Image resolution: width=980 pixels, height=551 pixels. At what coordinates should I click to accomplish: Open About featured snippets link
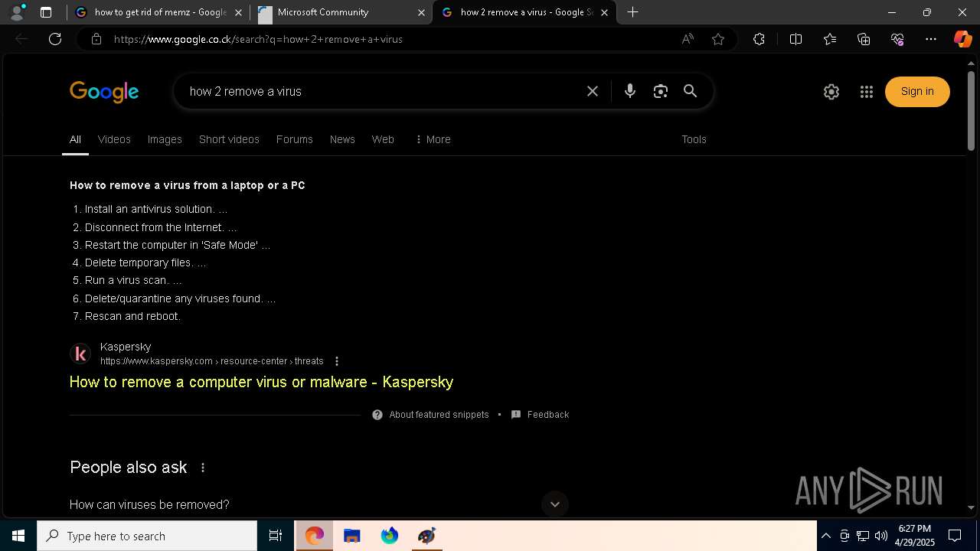click(x=439, y=415)
